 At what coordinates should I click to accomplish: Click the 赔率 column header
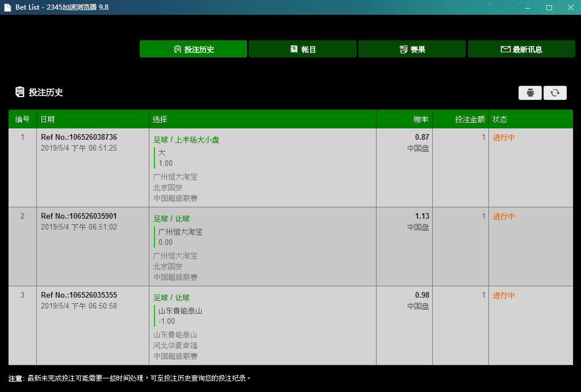(x=421, y=119)
